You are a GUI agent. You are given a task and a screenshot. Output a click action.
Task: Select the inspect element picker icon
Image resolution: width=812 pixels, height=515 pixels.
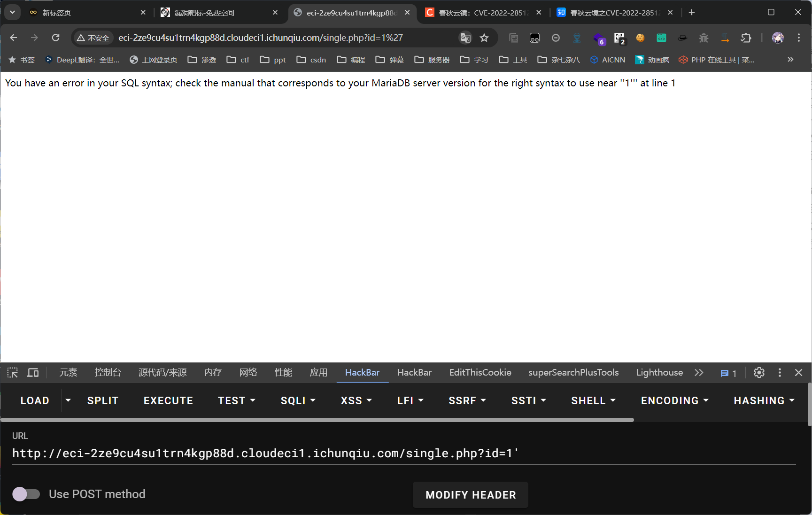tap(13, 373)
